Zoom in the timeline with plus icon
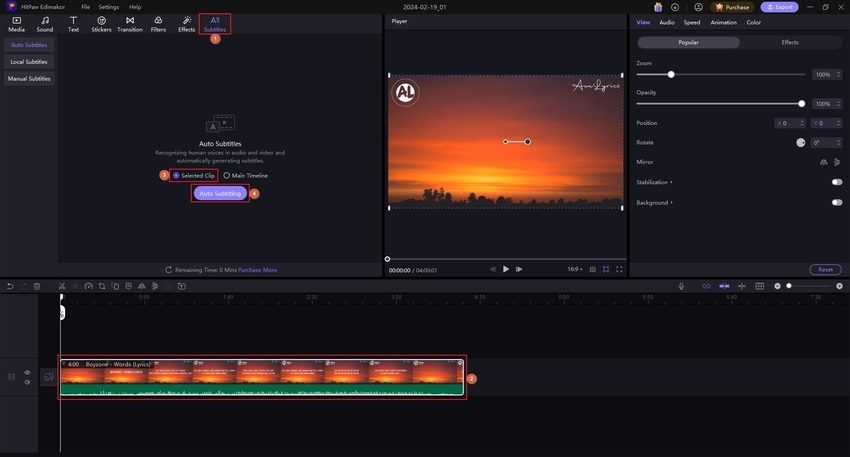The height and width of the screenshot is (457, 850). (x=839, y=286)
